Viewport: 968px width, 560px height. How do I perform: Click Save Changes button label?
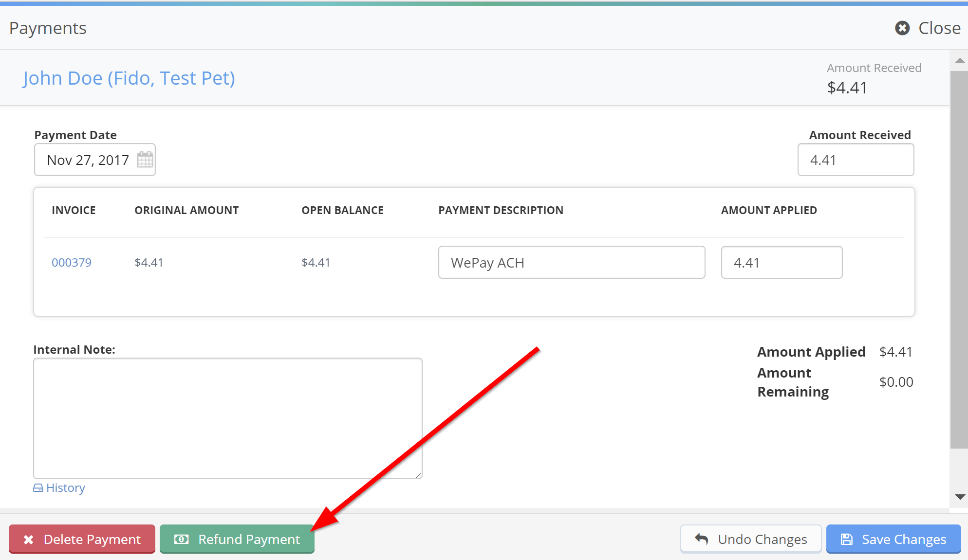pyautogui.click(x=904, y=540)
